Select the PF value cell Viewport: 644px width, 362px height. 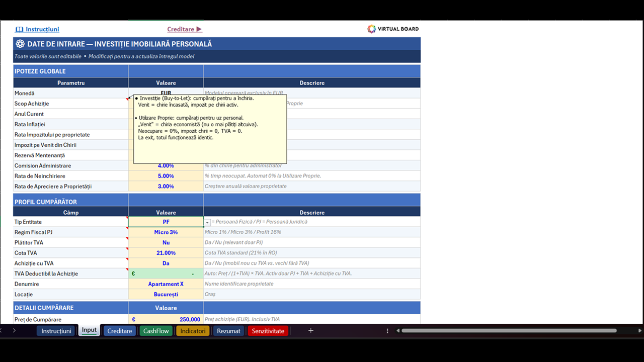point(166,222)
